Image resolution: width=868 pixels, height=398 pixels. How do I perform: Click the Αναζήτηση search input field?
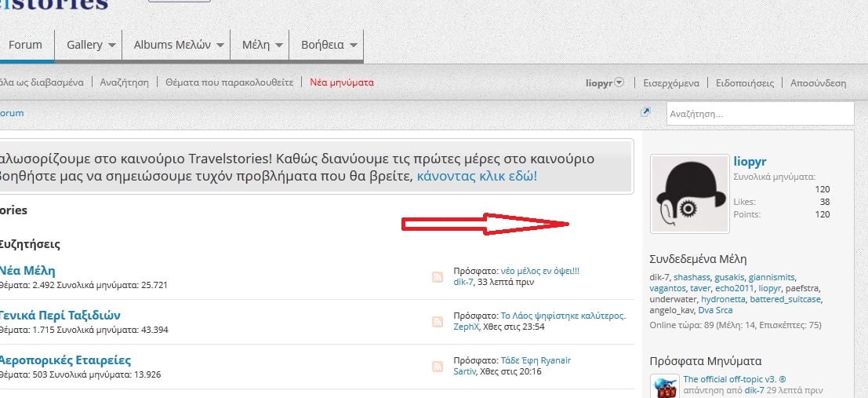(759, 114)
